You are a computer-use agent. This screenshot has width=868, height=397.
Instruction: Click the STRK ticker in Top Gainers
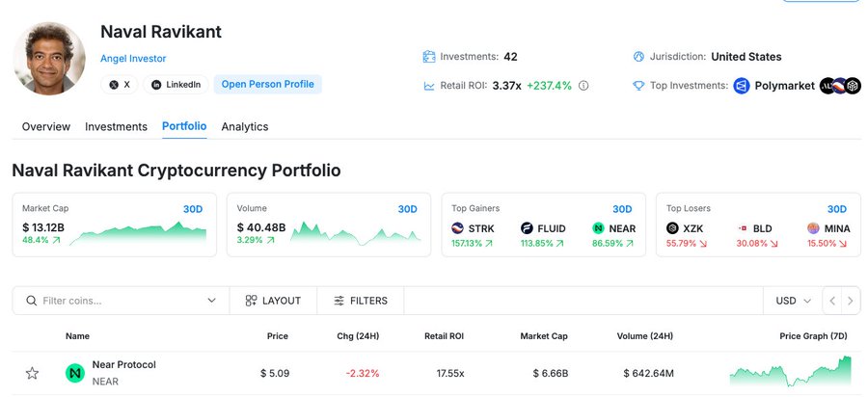pyautogui.click(x=481, y=229)
